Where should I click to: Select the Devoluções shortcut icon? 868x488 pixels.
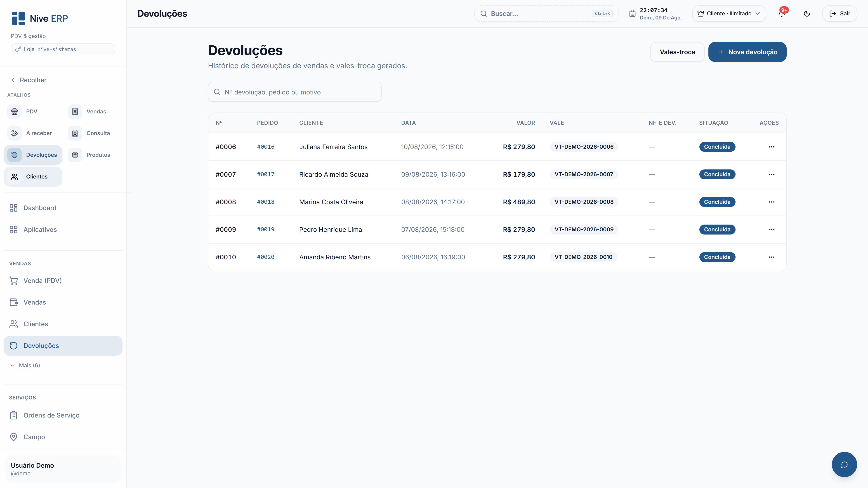point(14,155)
